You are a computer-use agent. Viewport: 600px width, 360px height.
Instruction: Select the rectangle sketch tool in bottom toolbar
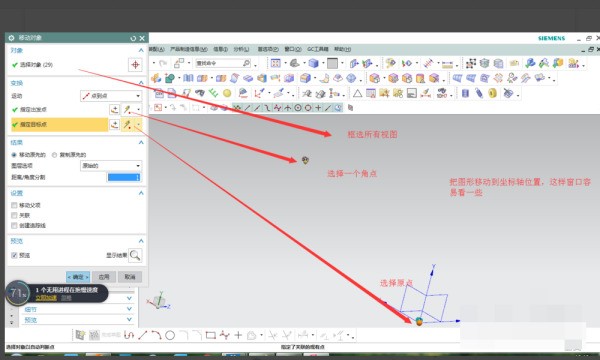click(x=210, y=336)
